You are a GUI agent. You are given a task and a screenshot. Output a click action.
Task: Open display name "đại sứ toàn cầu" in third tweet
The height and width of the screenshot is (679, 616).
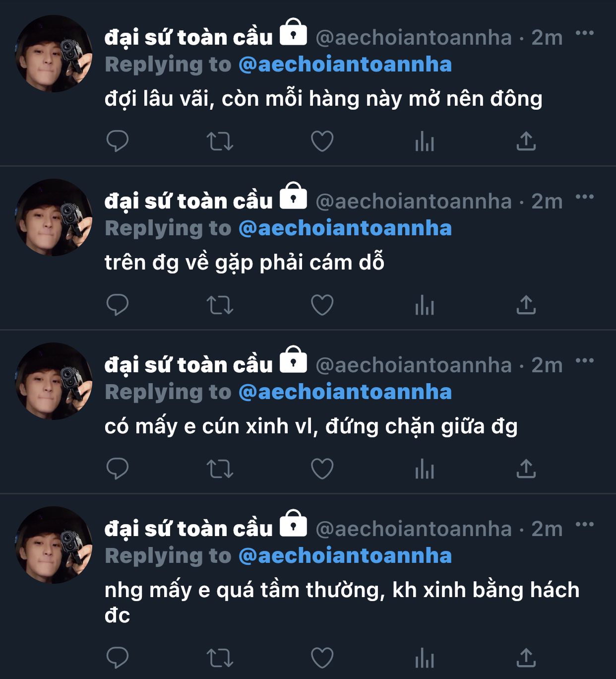(x=188, y=365)
